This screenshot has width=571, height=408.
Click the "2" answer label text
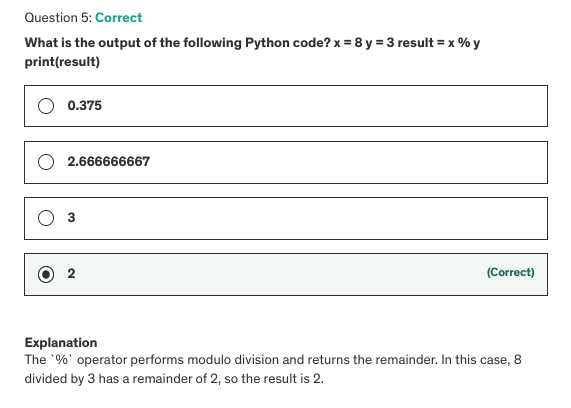(71, 274)
